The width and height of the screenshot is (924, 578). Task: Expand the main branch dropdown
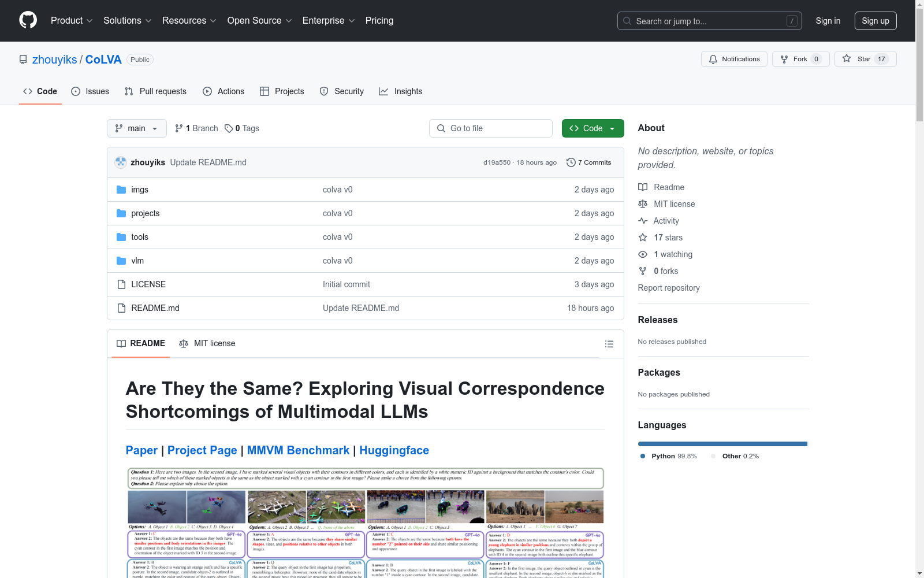[x=136, y=128]
